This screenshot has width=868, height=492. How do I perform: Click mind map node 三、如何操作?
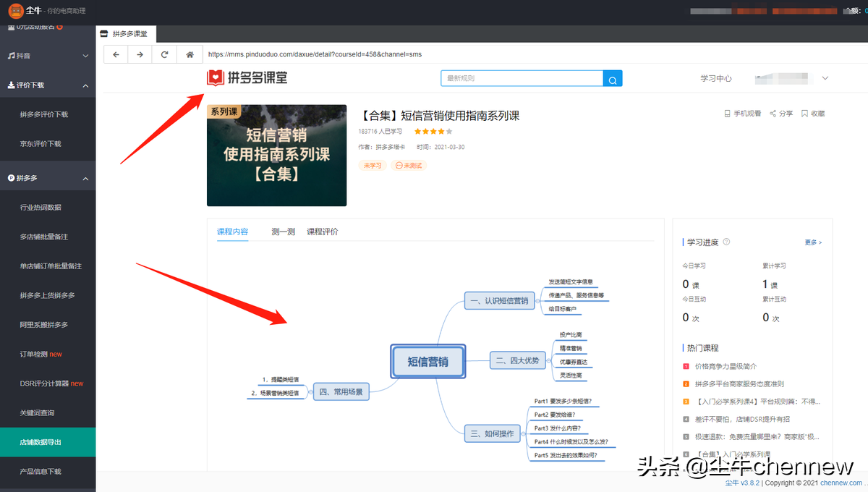click(493, 433)
